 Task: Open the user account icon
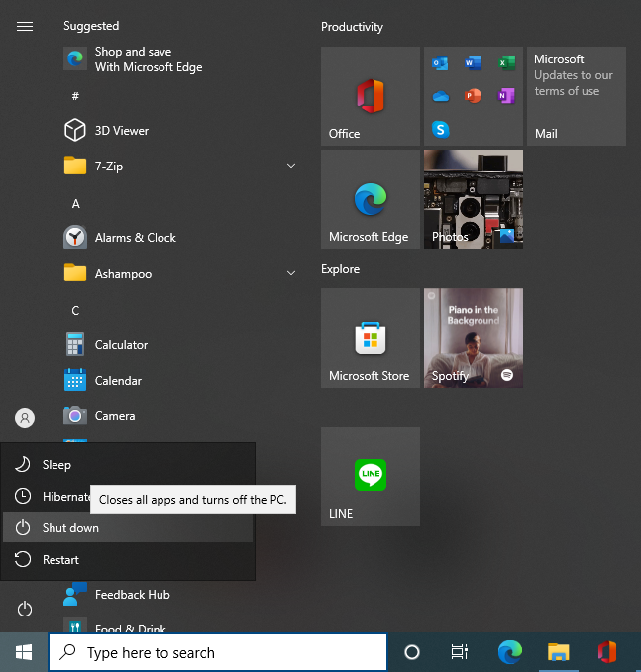tap(25, 418)
